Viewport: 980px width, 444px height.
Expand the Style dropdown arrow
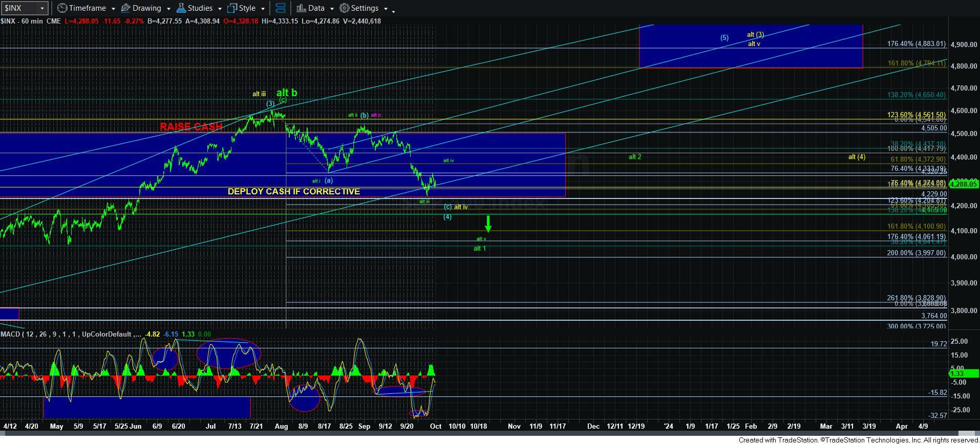tap(263, 9)
